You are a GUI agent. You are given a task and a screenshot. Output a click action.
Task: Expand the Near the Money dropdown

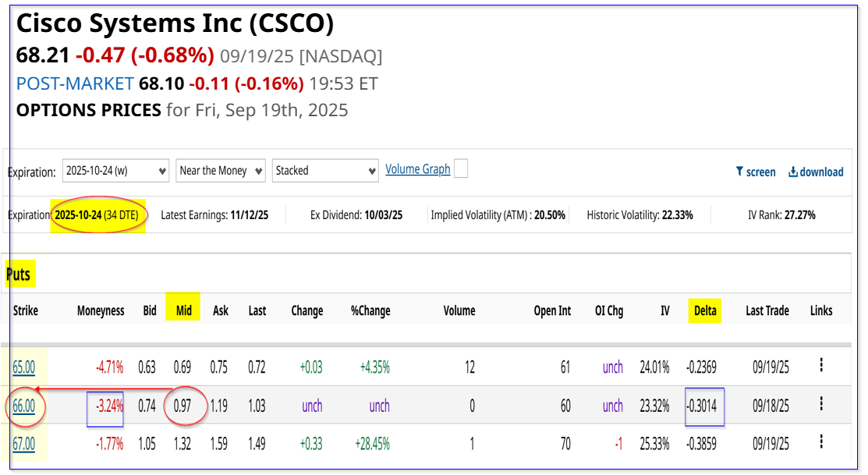pos(221,171)
